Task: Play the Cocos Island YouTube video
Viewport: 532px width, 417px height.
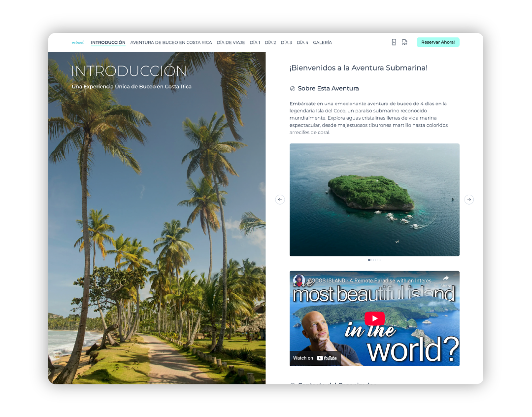Action: (x=374, y=318)
